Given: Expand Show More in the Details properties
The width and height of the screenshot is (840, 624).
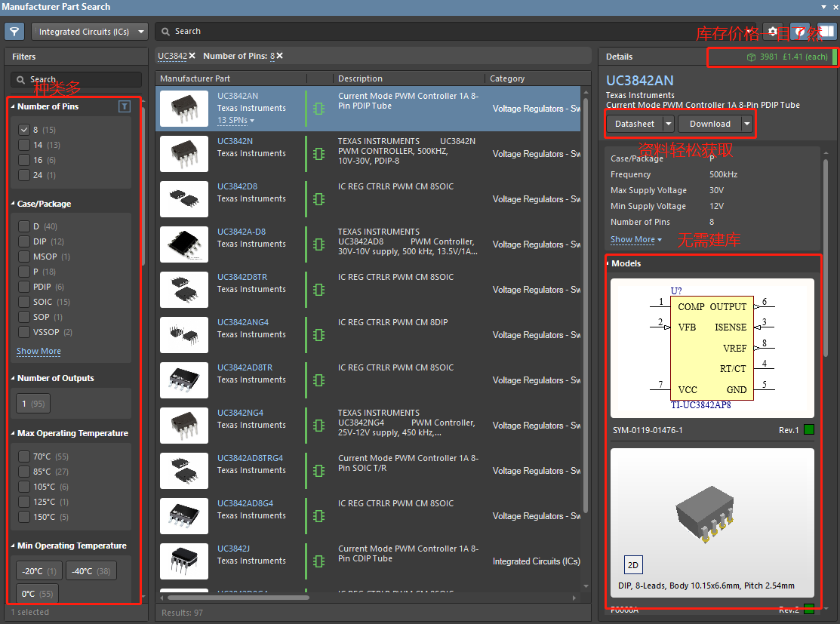Looking at the screenshot, I should pos(636,239).
